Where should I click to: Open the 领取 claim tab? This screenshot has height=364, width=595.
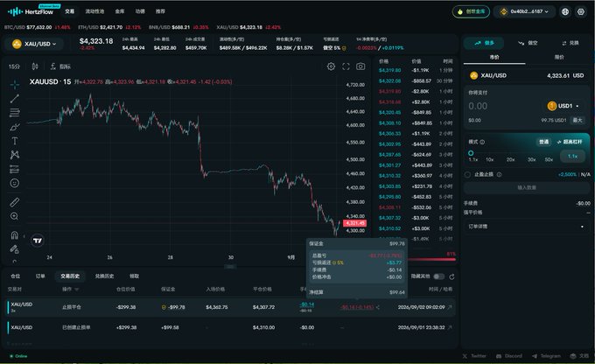pyautogui.click(x=135, y=276)
